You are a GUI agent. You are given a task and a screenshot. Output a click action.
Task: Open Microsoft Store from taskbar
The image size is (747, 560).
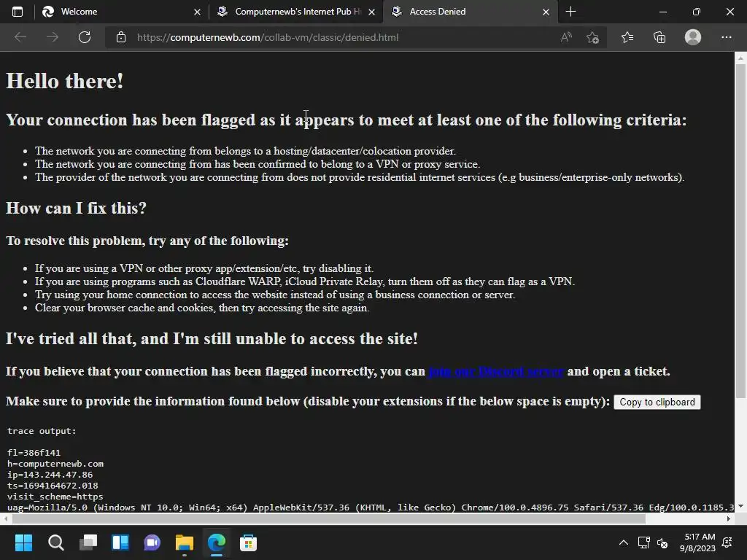point(248,542)
